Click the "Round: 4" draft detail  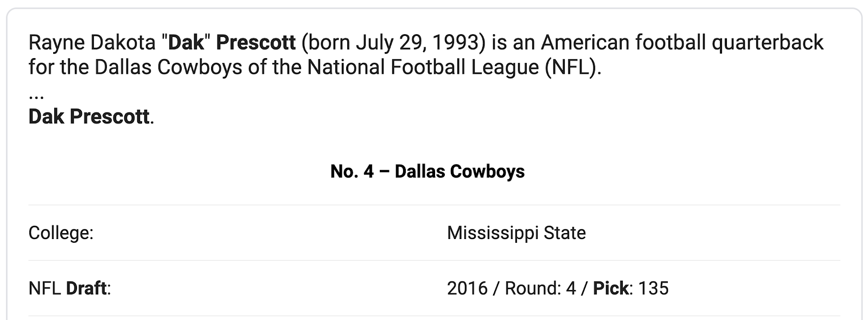[x=540, y=288]
